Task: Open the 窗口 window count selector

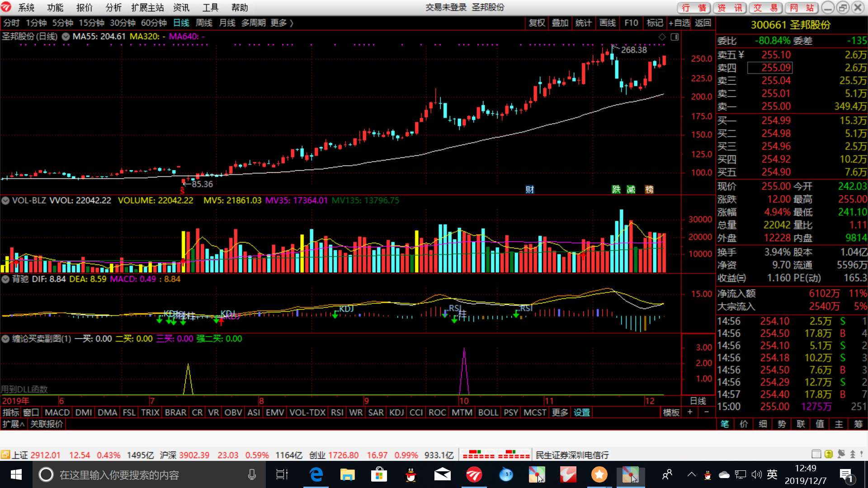Action: click(x=31, y=413)
